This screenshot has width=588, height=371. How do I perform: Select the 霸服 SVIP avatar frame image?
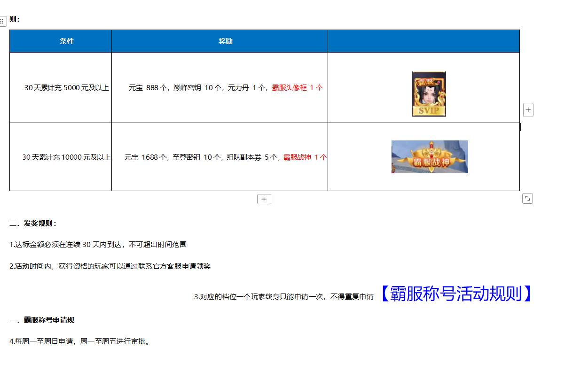coord(429,94)
